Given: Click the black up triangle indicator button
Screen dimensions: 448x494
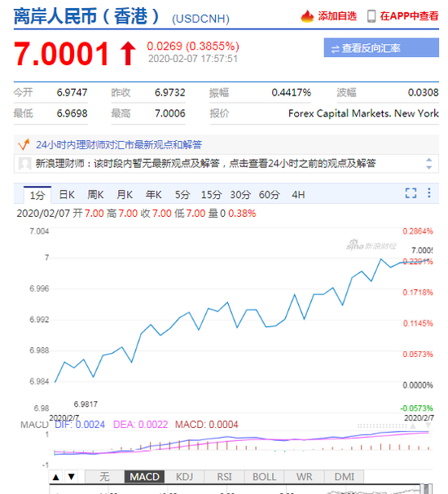Looking at the screenshot, I should tap(56, 477).
